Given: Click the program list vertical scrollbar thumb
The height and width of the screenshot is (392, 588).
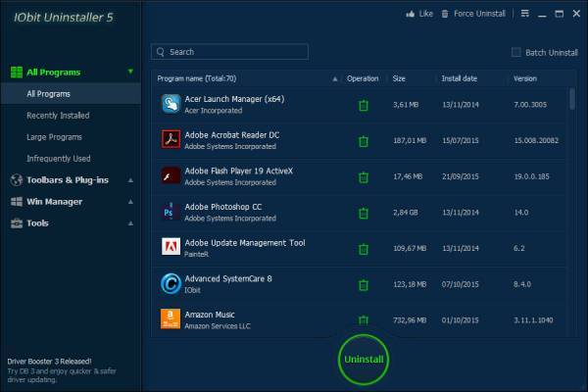Looking at the screenshot, I should (572, 99).
